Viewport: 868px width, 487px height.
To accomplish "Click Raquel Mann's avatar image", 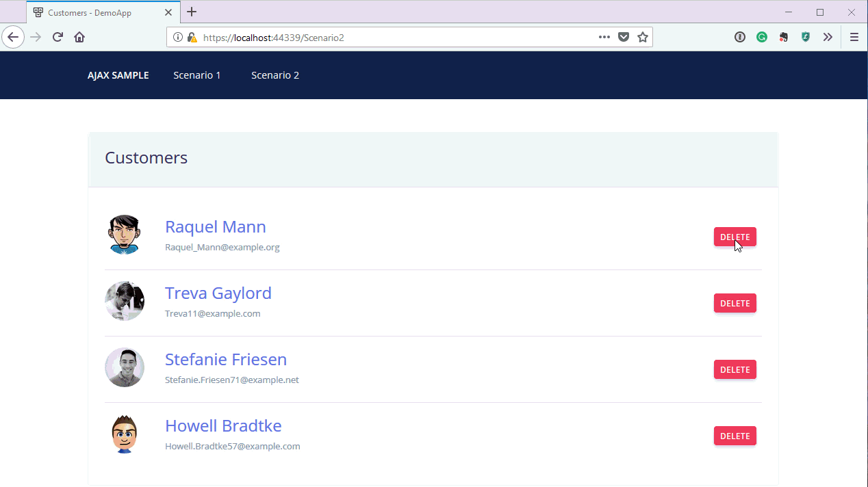I will pyautogui.click(x=125, y=235).
